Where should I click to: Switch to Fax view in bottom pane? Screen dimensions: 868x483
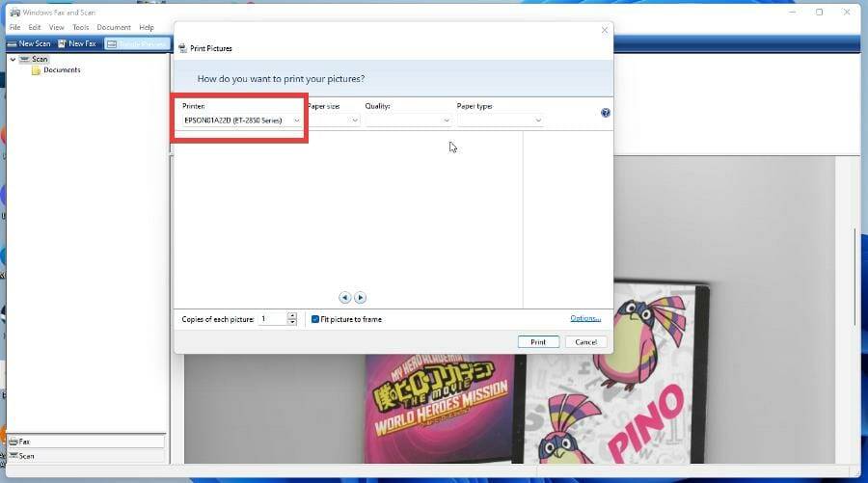click(85, 442)
